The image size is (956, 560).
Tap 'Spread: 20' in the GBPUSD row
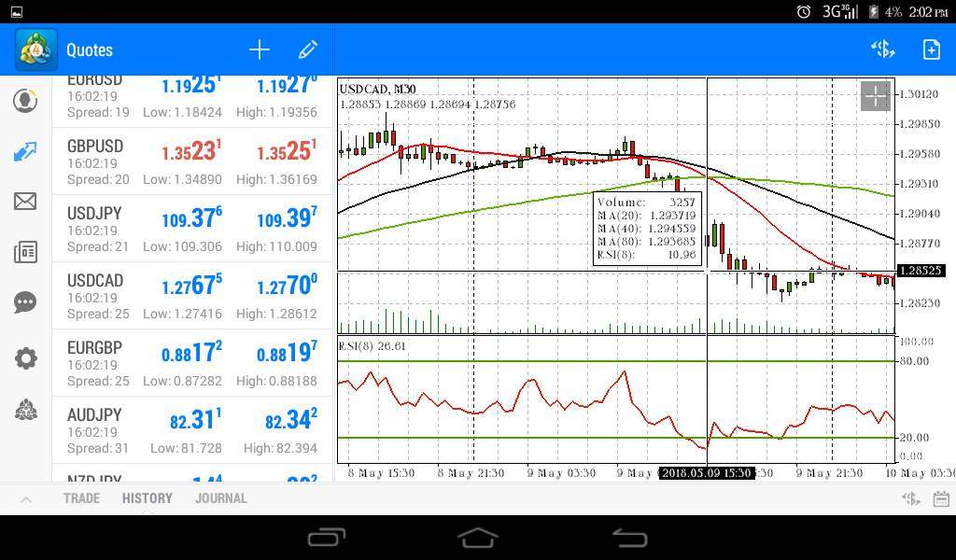(x=98, y=179)
